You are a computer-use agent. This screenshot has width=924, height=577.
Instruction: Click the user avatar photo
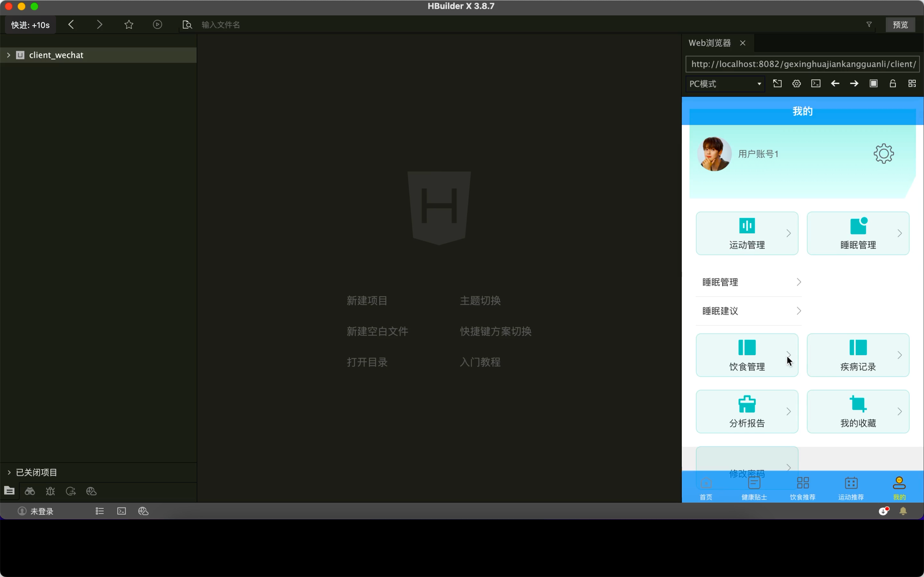[714, 154]
